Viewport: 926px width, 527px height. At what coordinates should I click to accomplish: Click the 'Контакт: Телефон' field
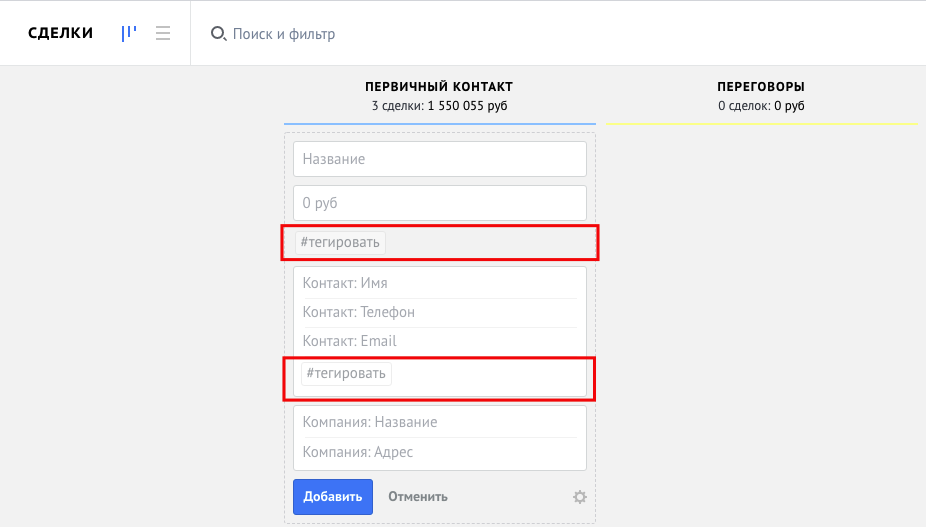[439, 312]
